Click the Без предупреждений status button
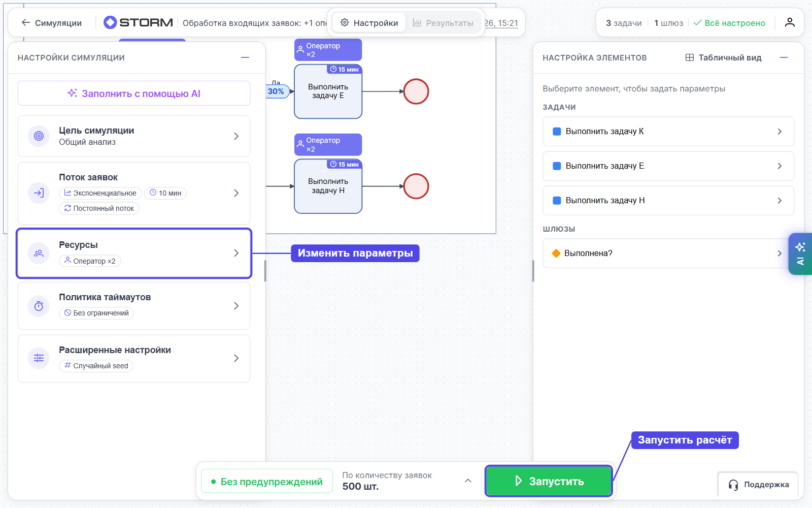 pos(267,481)
